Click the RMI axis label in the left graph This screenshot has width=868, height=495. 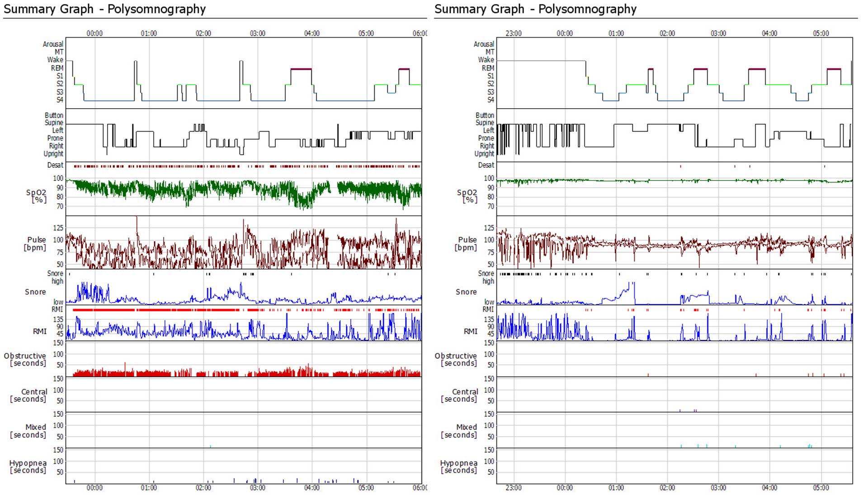[40, 331]
